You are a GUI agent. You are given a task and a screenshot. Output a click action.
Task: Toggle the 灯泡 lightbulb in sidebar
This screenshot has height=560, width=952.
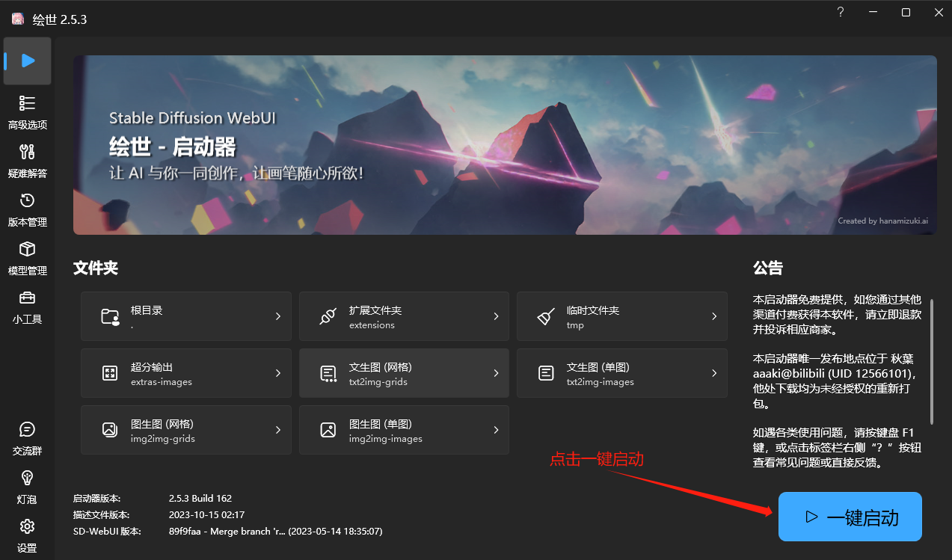[x=28, y=487]
